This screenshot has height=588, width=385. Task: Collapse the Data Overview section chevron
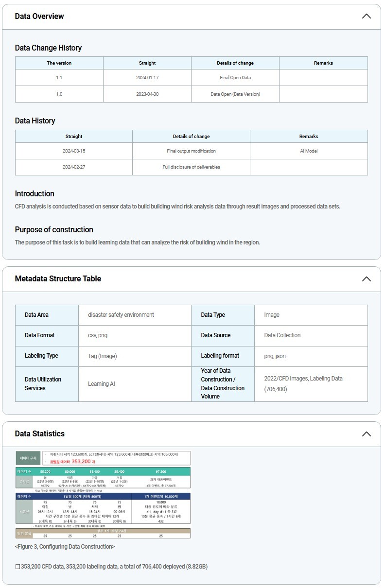(x=366, y=17)
